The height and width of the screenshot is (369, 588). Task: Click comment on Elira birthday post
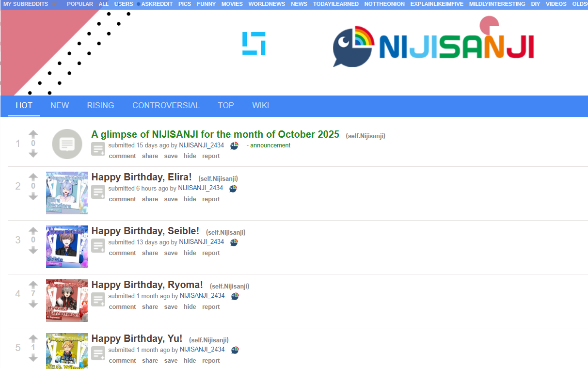pyautogui.click(x=122, y=199)
